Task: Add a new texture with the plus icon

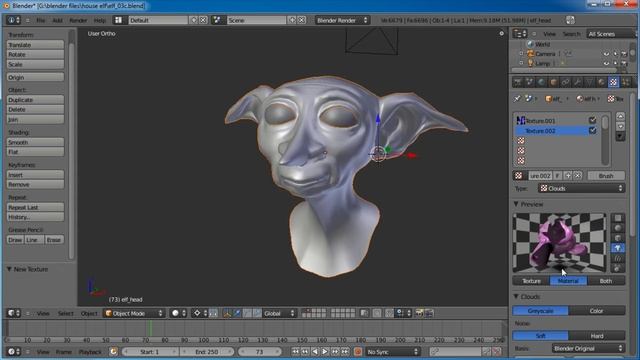Action: pyautogui.click(x=568, y=176)
